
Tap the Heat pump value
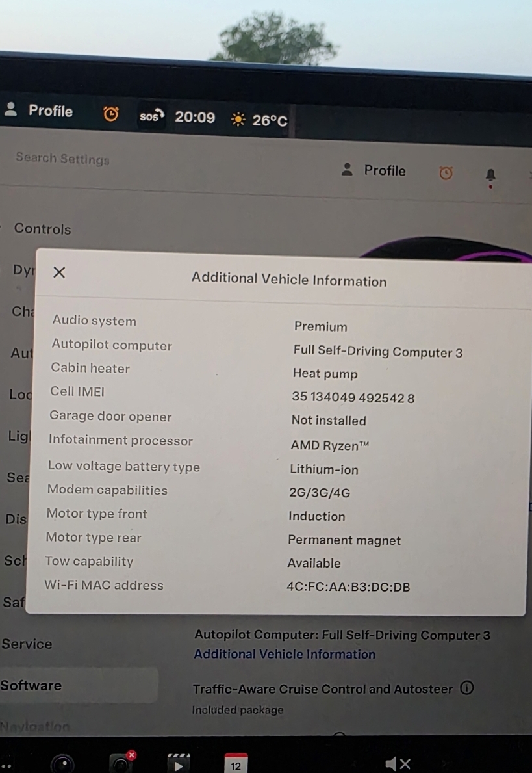click(x=325, y=374)
